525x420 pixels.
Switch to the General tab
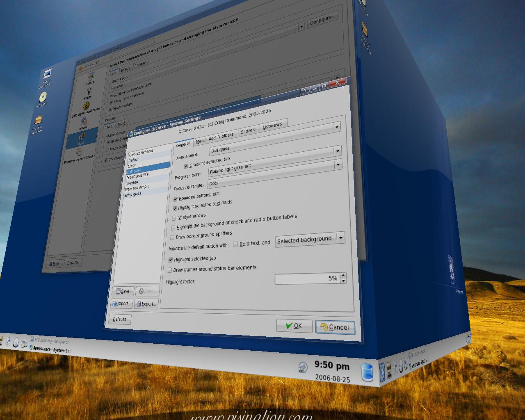(x=183, y=144)
